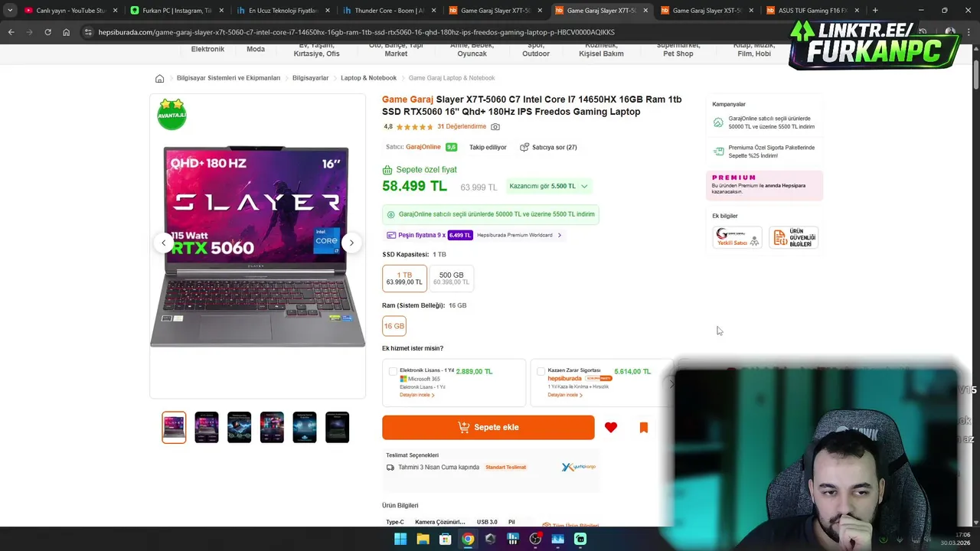Click Takip ediliyor seller button

tap(488, 147)
